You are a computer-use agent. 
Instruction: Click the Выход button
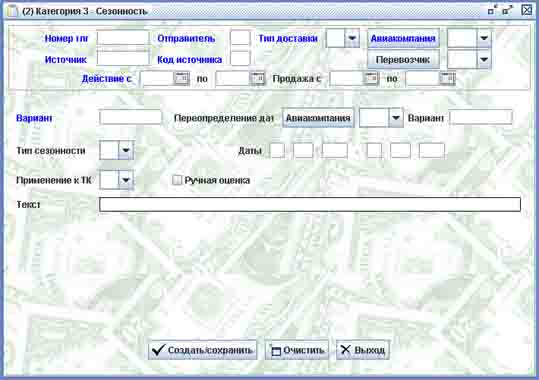click(363, 350)
